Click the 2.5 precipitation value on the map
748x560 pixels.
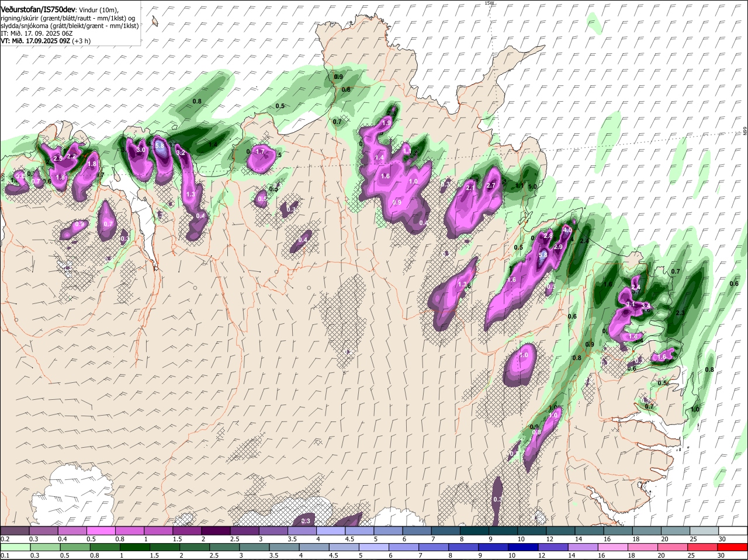58,158
